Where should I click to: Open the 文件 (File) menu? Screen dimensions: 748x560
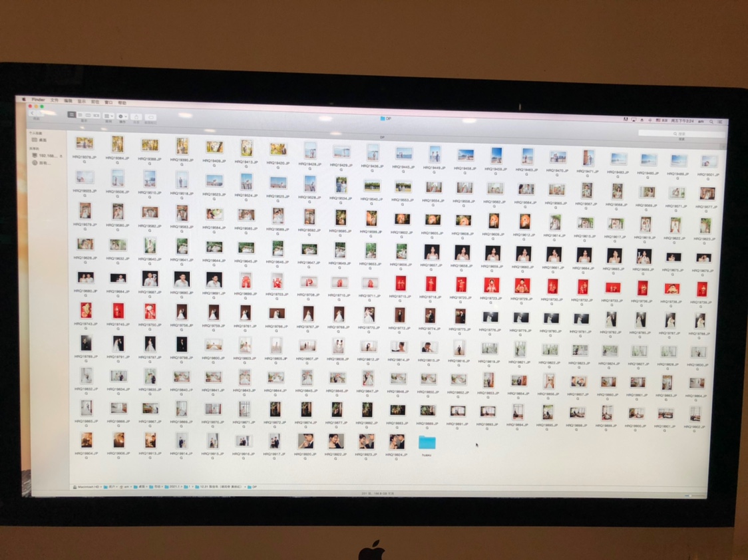tap(55, 100)
